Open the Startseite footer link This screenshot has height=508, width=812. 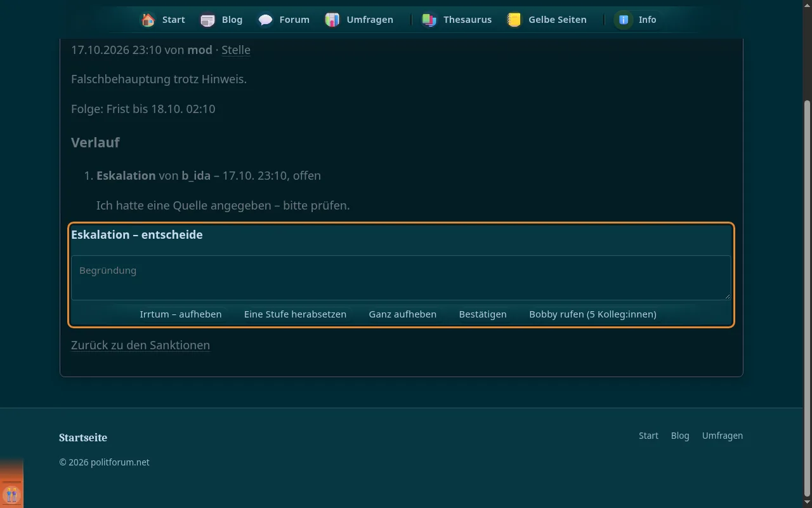[x=83, y=438]
